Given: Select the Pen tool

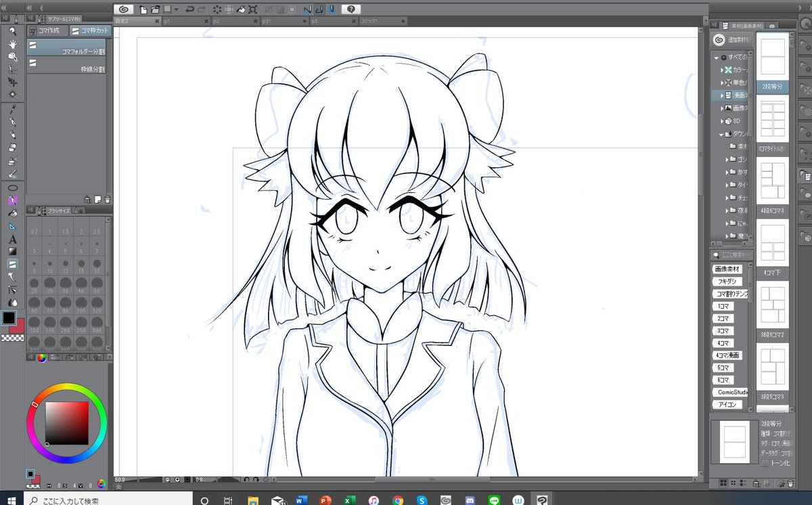Looking at the screenshot, I should point(12,123).
